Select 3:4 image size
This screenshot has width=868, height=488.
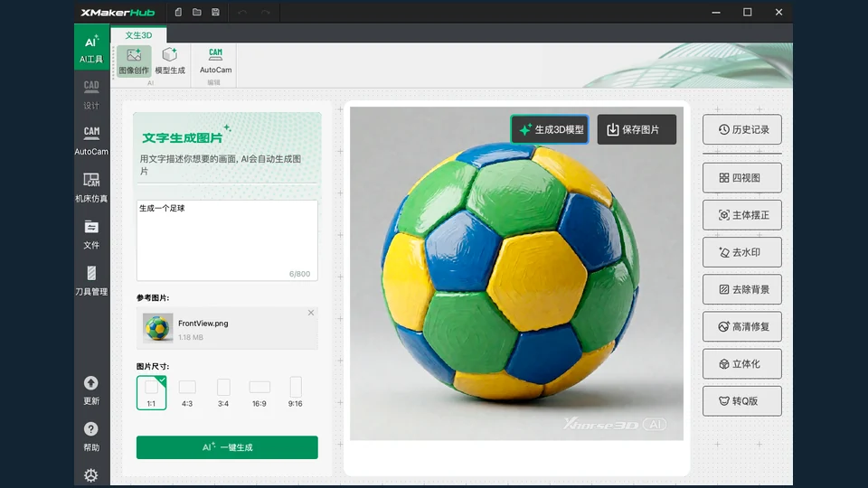[x=223, y=392]
